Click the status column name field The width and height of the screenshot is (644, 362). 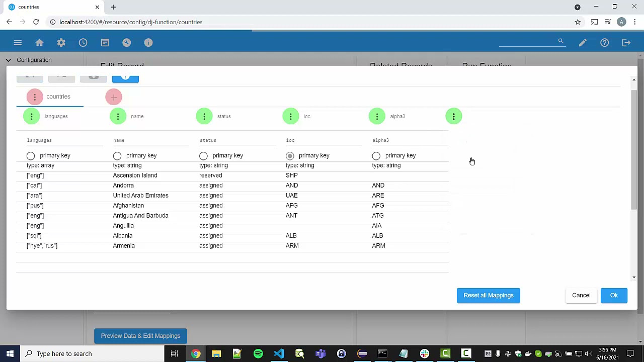(x=237, y=140)
